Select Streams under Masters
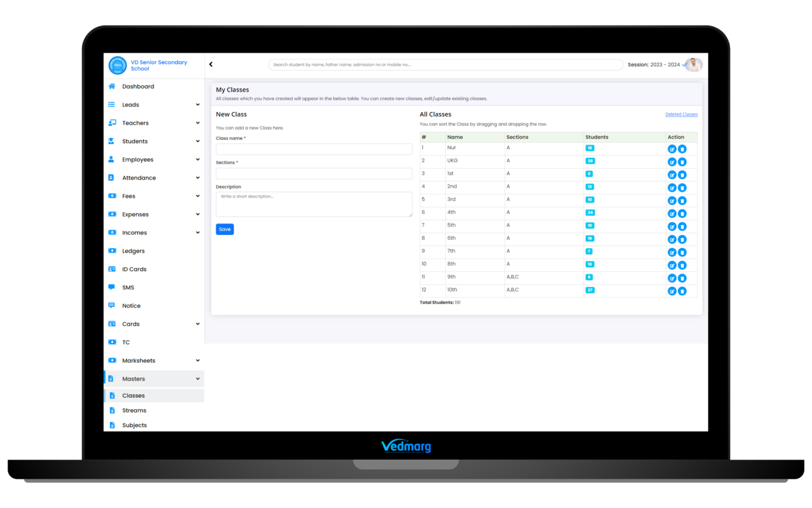 point(134,411)
